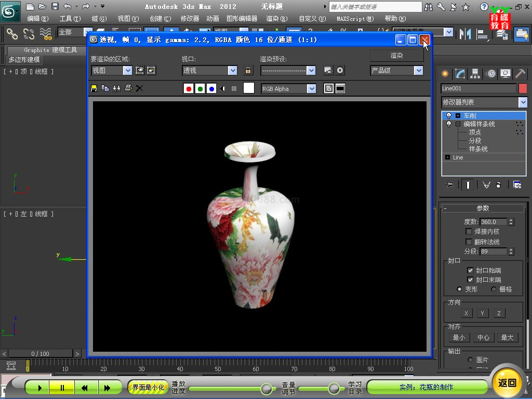
Task: Clone the rendered frame window
Action: click(116, 88)
